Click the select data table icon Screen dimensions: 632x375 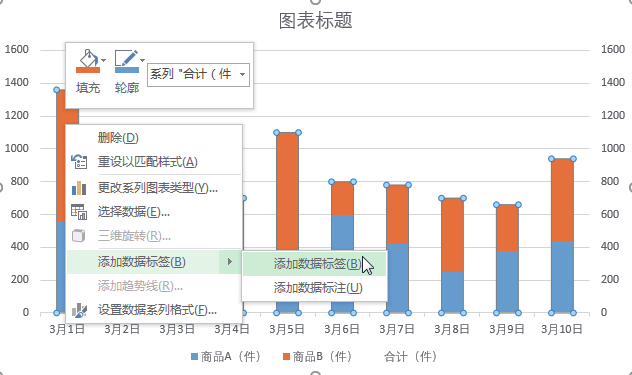pos(79,212)
